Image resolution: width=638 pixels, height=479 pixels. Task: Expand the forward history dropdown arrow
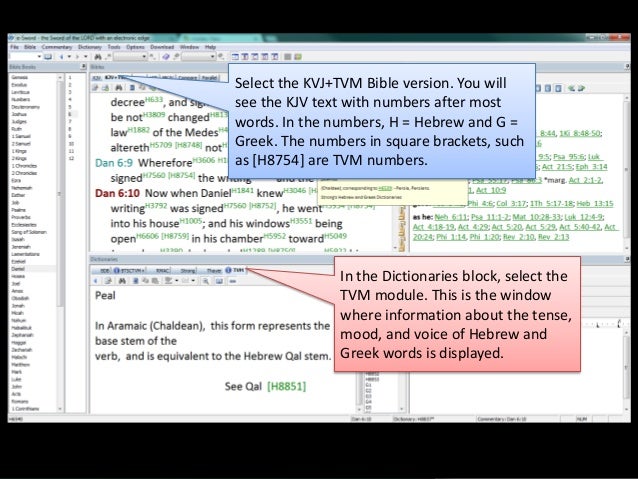[85, 57]
